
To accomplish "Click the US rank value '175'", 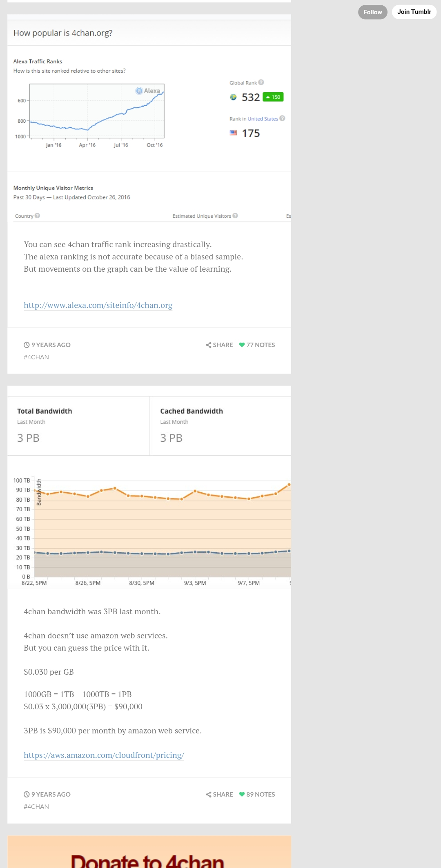I will (251, 133).
